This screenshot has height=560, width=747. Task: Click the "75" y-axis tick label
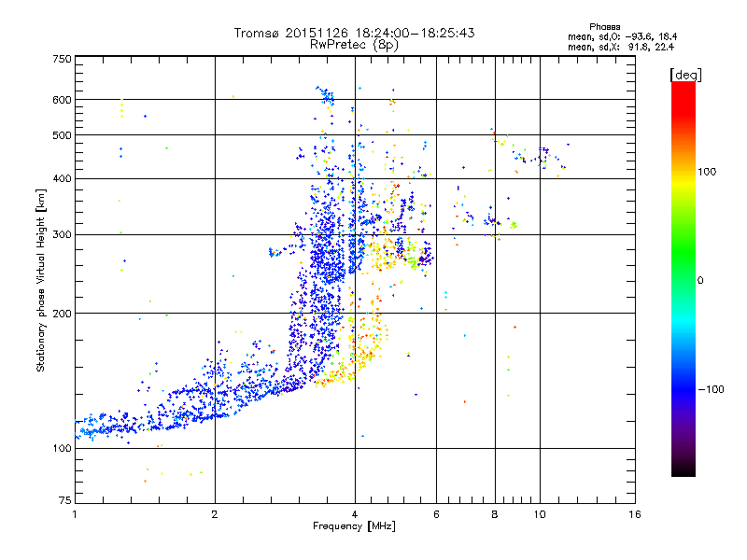[65, 500]
